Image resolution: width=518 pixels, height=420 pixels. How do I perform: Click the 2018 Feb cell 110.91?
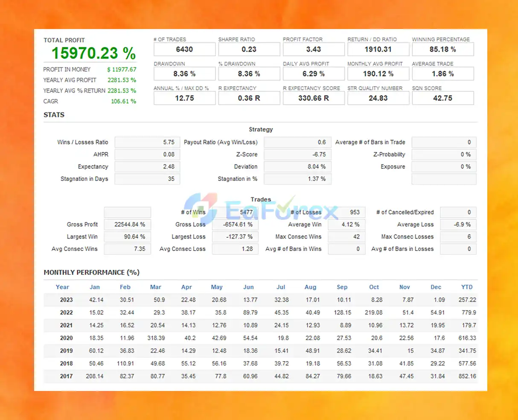click(125, 364)
